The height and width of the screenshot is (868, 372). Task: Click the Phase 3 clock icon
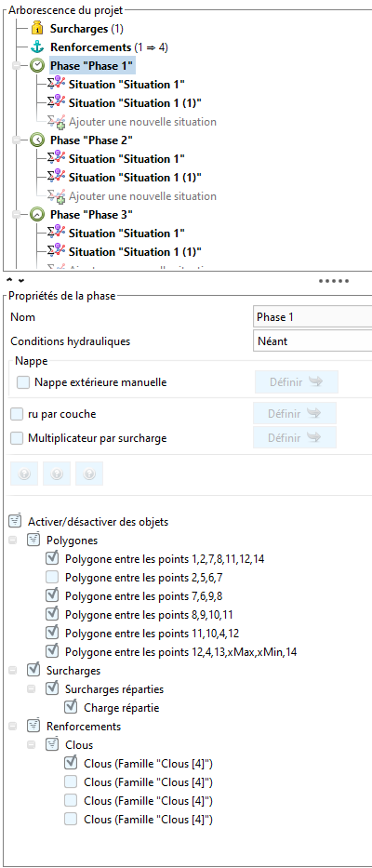click(x=37, y=214)
